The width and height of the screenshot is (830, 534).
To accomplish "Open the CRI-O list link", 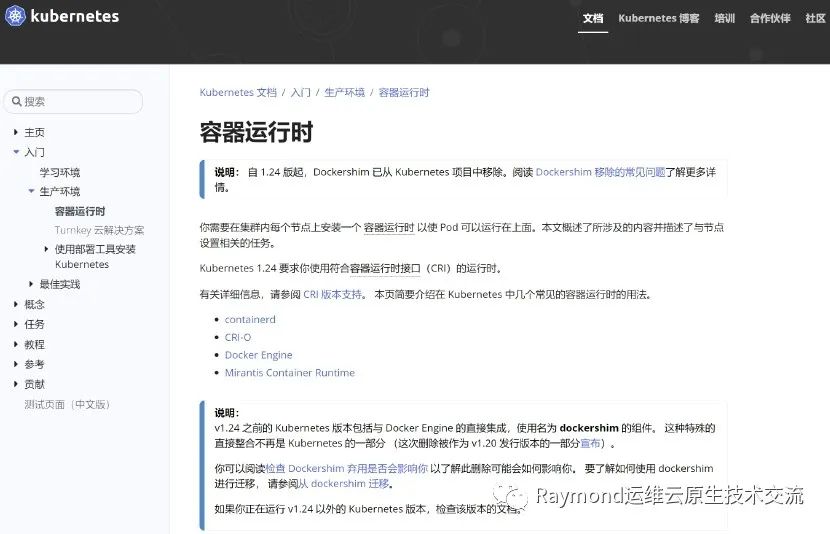I will [x=238, y=337].
